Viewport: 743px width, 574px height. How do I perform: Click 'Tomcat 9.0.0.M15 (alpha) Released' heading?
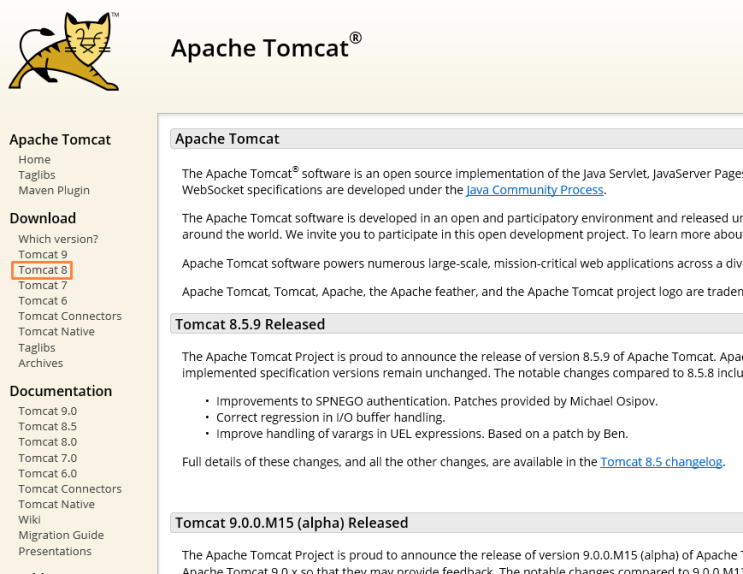[291, 523]
